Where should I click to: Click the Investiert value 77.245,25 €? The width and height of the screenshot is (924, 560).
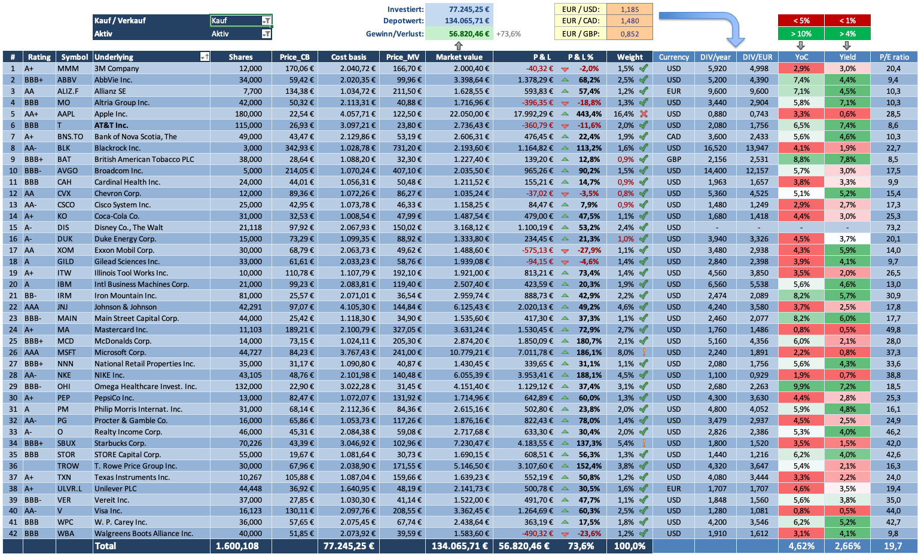[459, 10]
